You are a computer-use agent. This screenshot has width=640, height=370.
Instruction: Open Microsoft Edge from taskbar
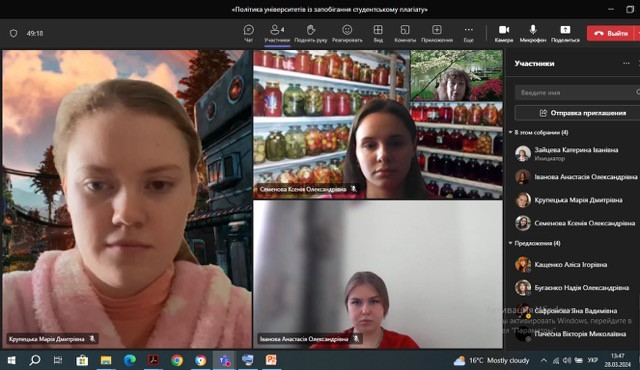tap(130, 360)
